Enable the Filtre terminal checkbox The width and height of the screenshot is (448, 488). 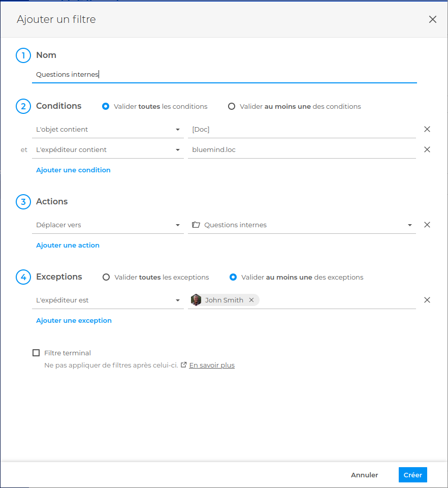coord(36,353)
